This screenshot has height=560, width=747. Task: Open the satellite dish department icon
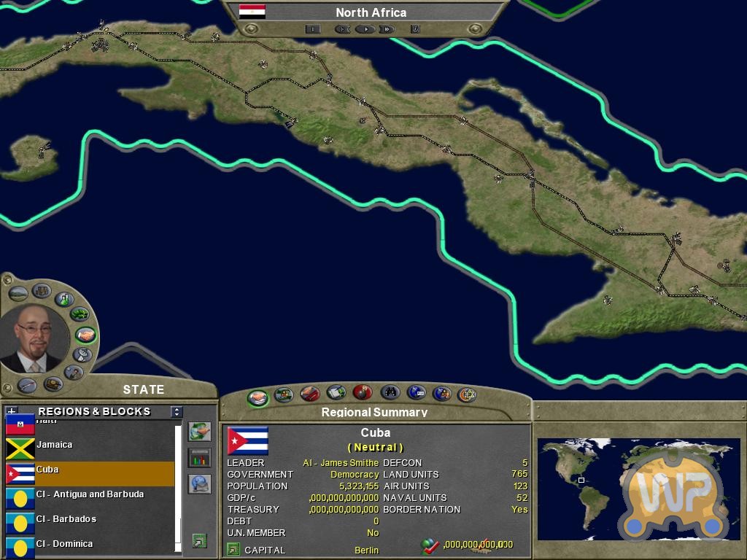(x=83, y=355)
